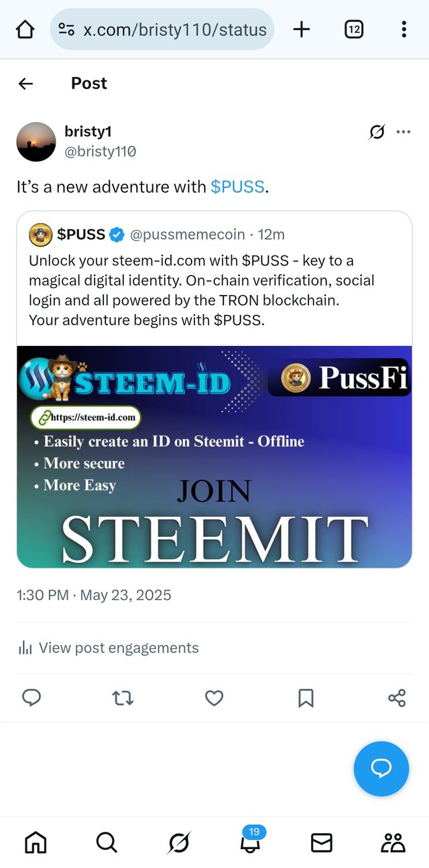The height and width of the screenshot is (868, 429).
Task: Tap the $PUSS cashtag link
Action: coord(237,187)
